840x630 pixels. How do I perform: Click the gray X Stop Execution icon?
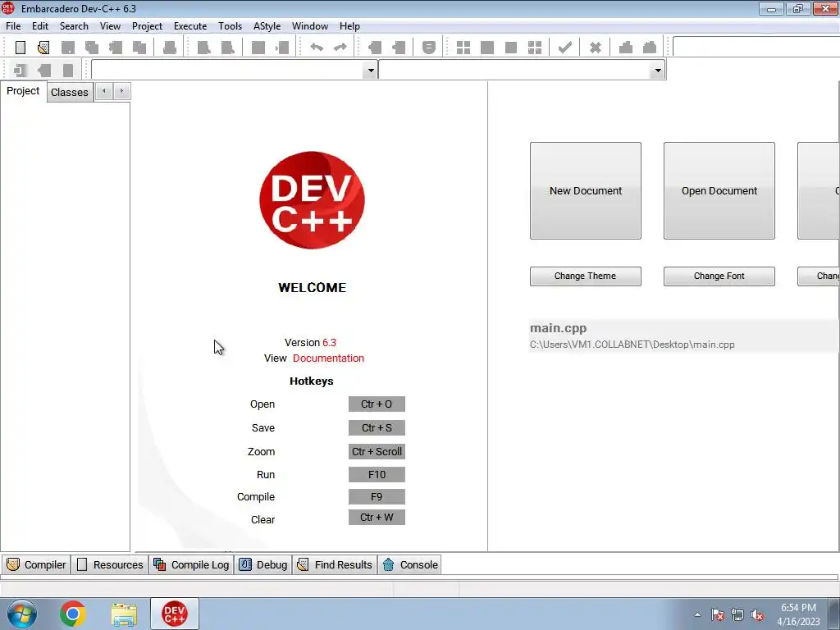(x=596, y=48)
